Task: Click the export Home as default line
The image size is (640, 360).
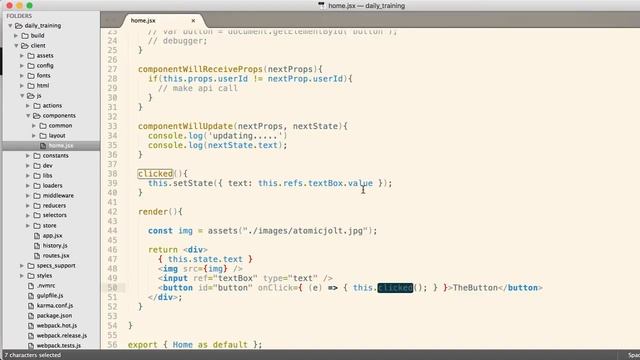Action: point(195,344)
